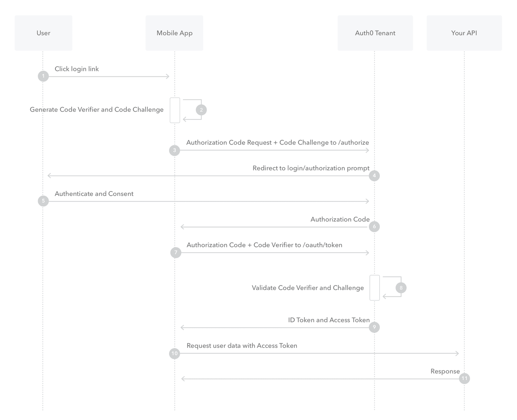Click 'Generate Code Verifier and Code Challenge' text

click(x=97, y=109)
